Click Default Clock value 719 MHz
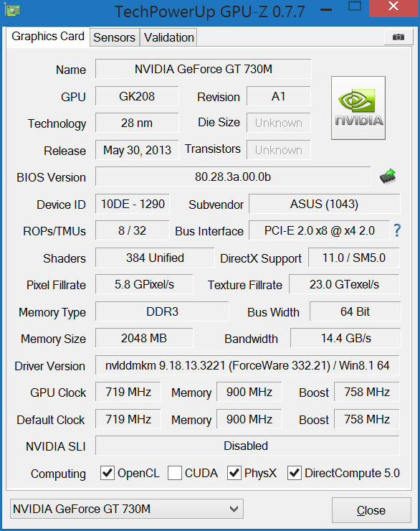Screen dimensions: 420x531 click(128, 419)
